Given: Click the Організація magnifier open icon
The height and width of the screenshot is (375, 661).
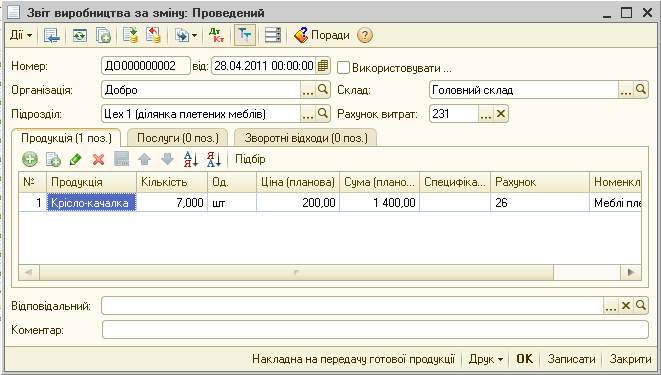Looking at the screenshot, I should tap(323, 90).
